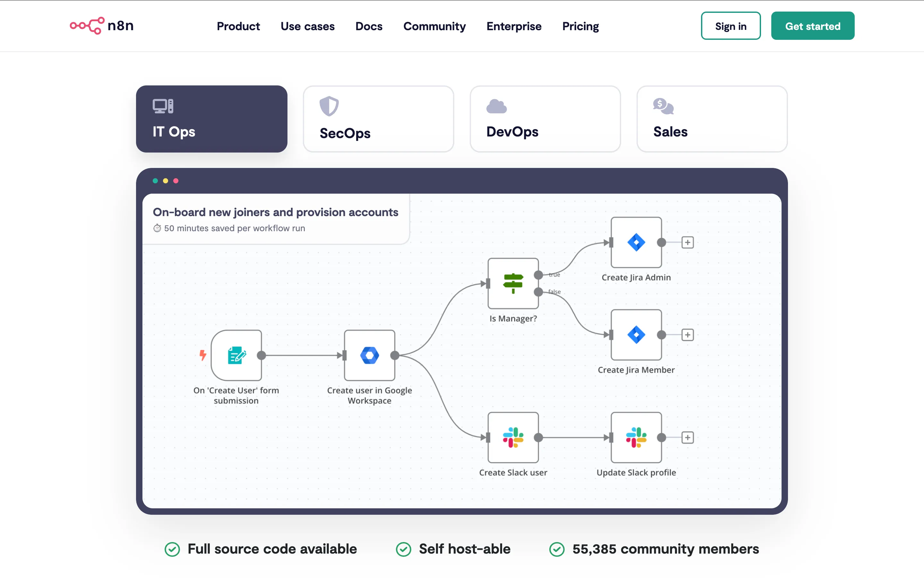924x578 pixels.
Task: Add node after Create Jira Member
Action: pyautogui.click(x=688, y=335)
